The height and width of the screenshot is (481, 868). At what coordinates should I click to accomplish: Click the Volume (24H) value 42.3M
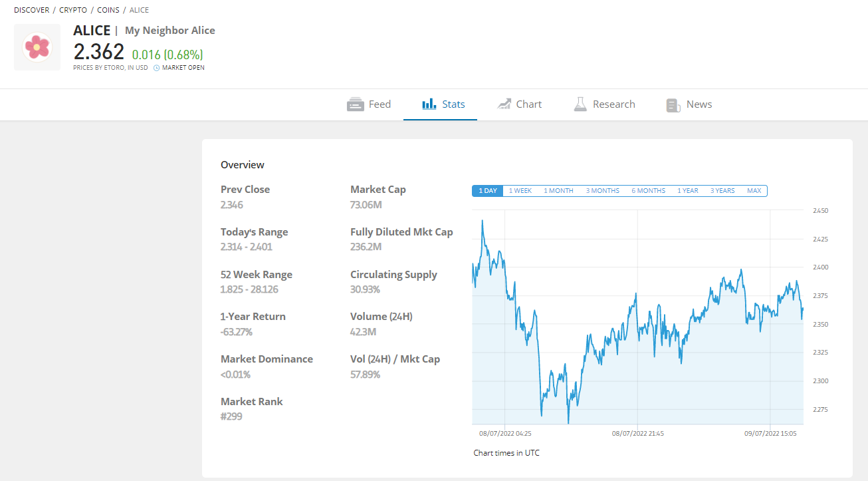[x=364, y=332]
